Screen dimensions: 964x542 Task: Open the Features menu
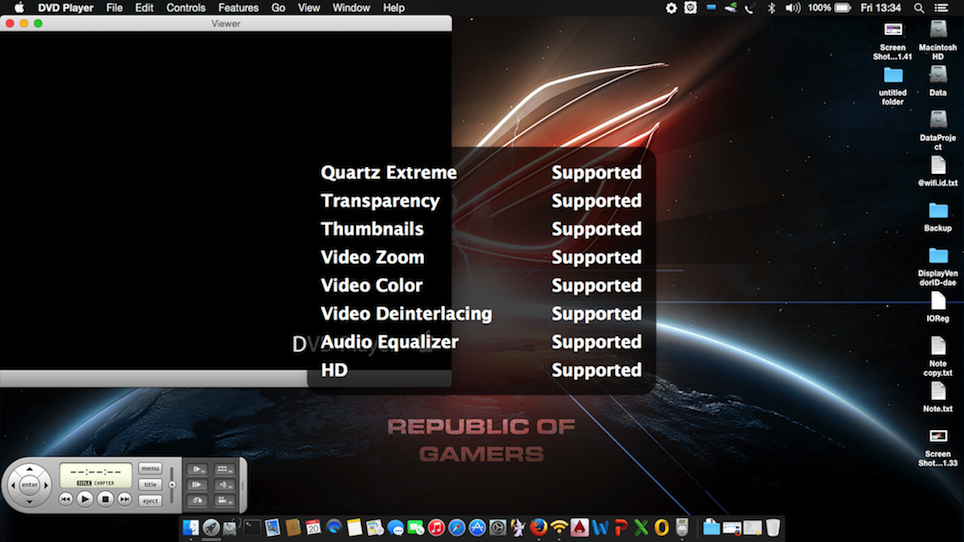point(239,8)
